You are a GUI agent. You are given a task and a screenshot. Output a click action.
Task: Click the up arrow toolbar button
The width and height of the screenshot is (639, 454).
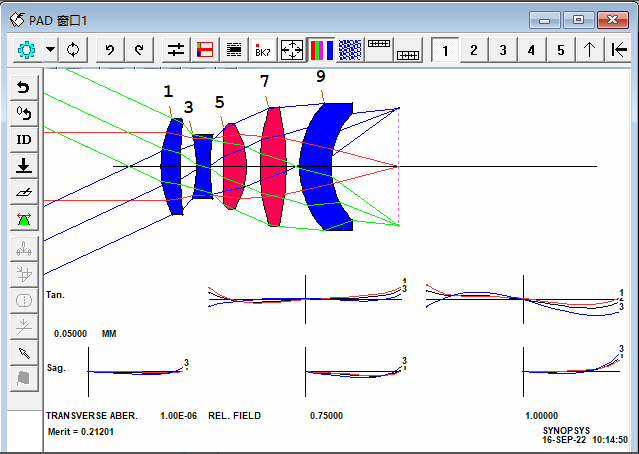pos(590,50)
